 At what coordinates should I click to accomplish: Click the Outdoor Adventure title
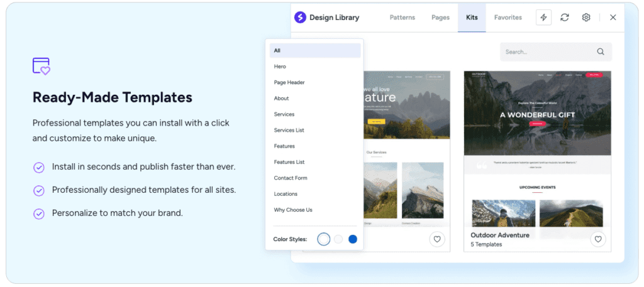tap(500, 236)
